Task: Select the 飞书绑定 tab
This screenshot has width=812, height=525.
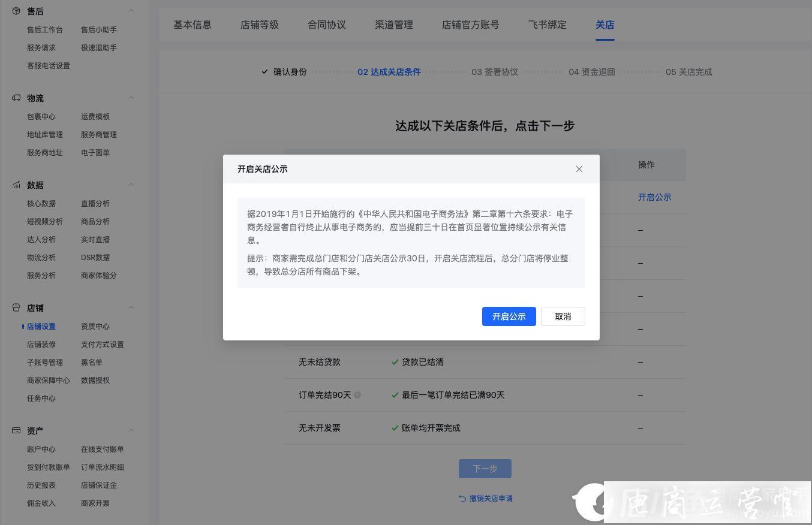Action: tap(548, 25)
